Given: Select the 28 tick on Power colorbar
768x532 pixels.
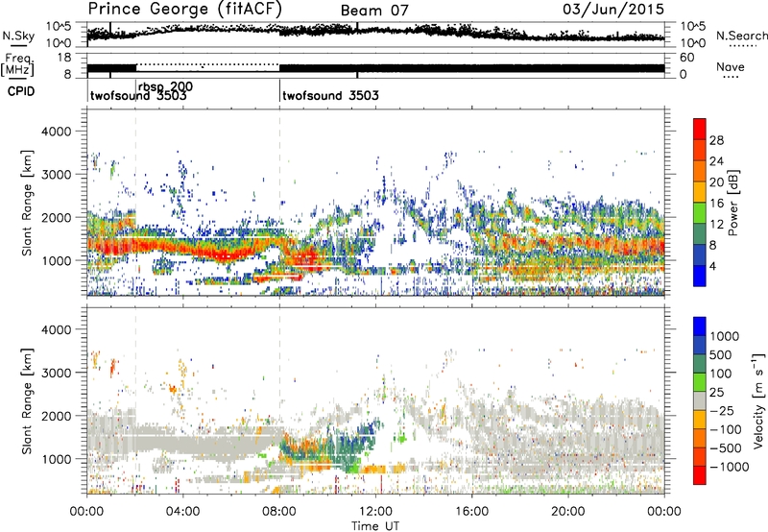Looking at the screenshot, I should point(716,140).
